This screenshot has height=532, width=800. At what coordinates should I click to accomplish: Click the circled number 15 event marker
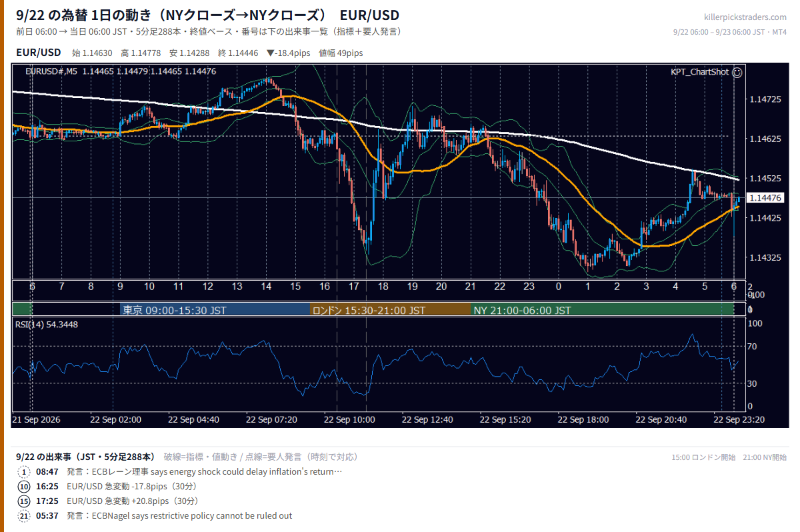pyautogui.click(x=24, y=501)
